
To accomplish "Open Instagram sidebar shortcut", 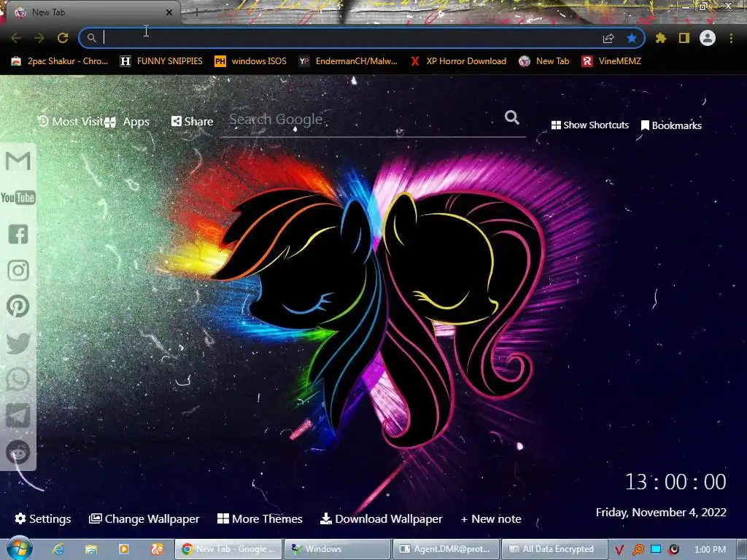I will point(18,271).
